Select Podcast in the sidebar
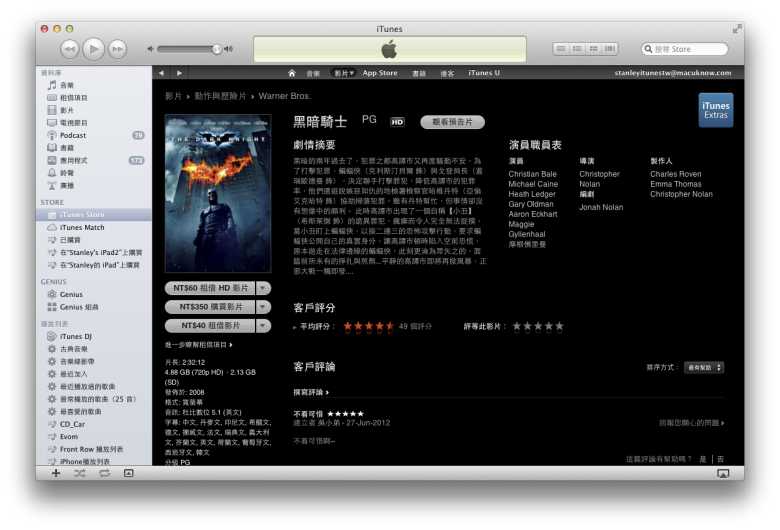 point(94,135)
